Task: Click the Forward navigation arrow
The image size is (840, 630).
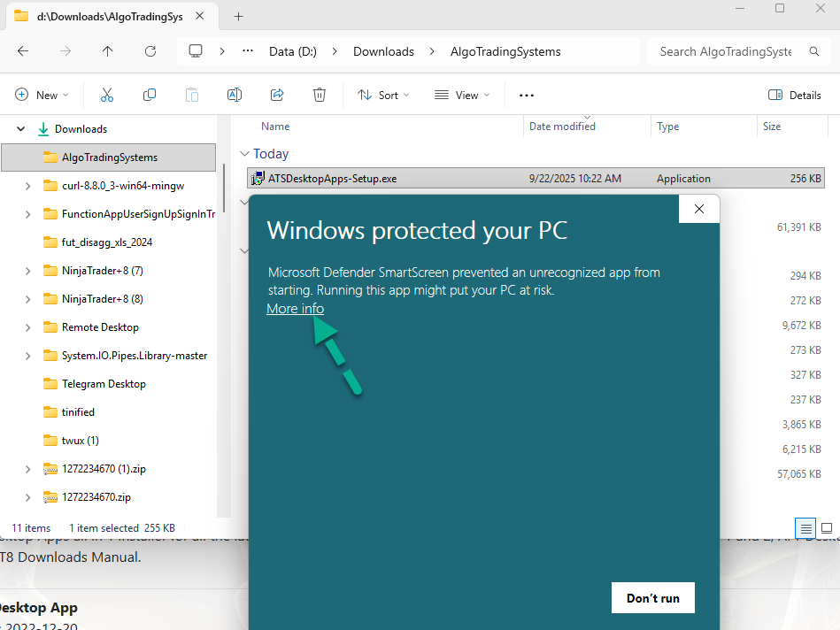Action: point(66,51)
